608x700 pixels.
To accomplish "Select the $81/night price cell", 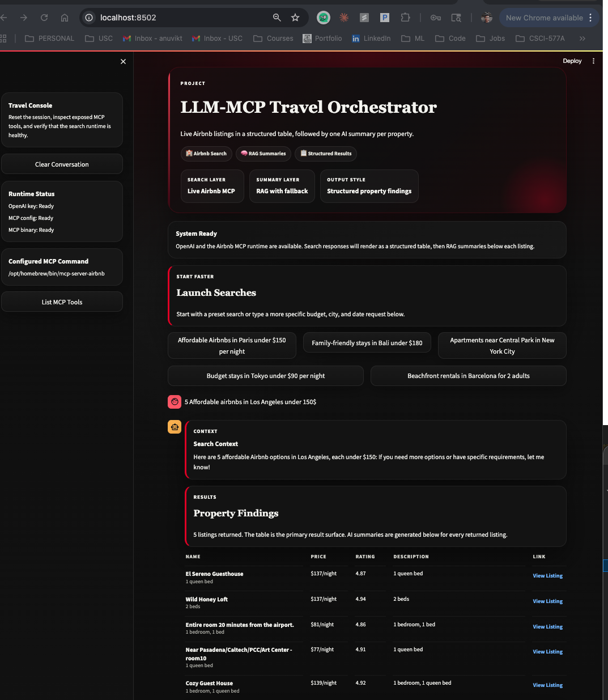I will coord(322,625).
